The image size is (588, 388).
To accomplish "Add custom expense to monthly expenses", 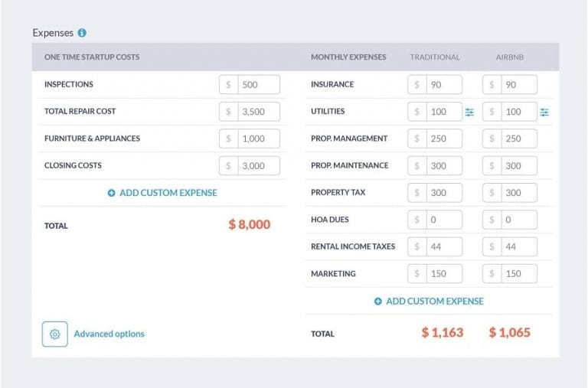I will 434,302.
